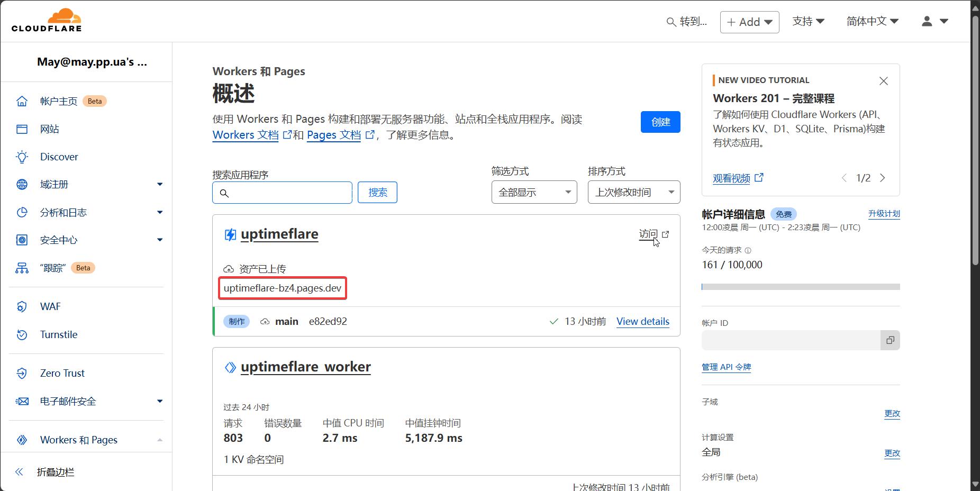This screenshot has width=980, height=491.
Task: Open the Workers 文档 link
Action: (246, 135)
